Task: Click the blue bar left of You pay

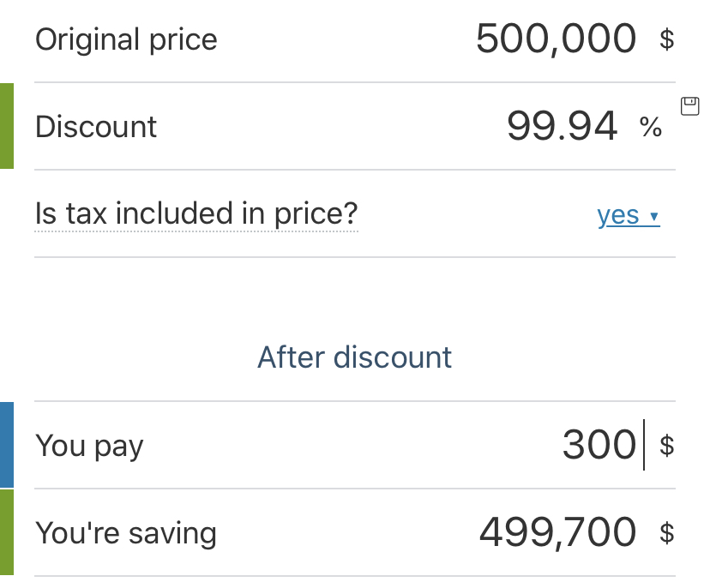Action: 6,445
